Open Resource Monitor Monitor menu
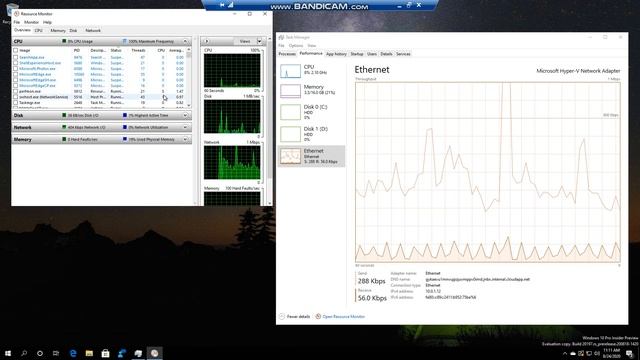 (x=31, y=22)
